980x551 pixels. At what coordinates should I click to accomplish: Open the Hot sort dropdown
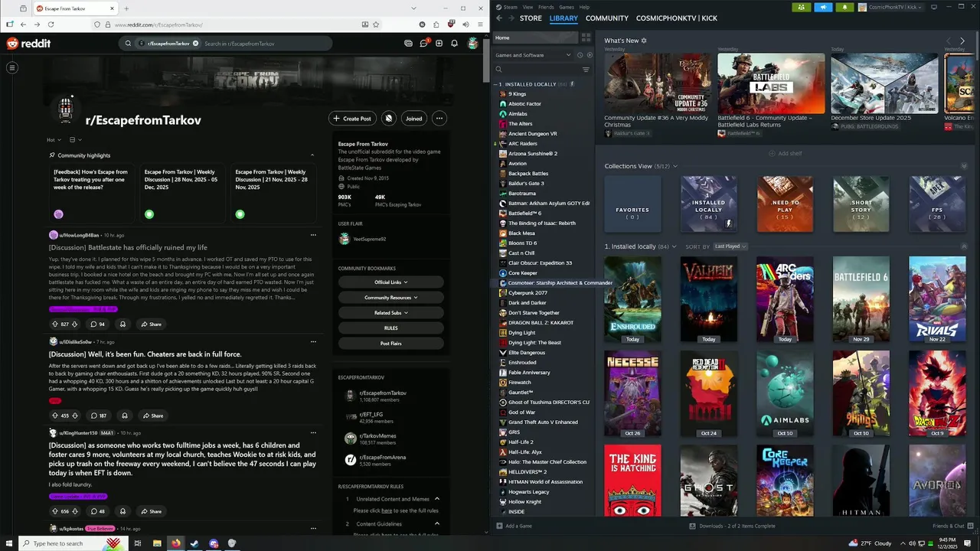pos(54,140)
